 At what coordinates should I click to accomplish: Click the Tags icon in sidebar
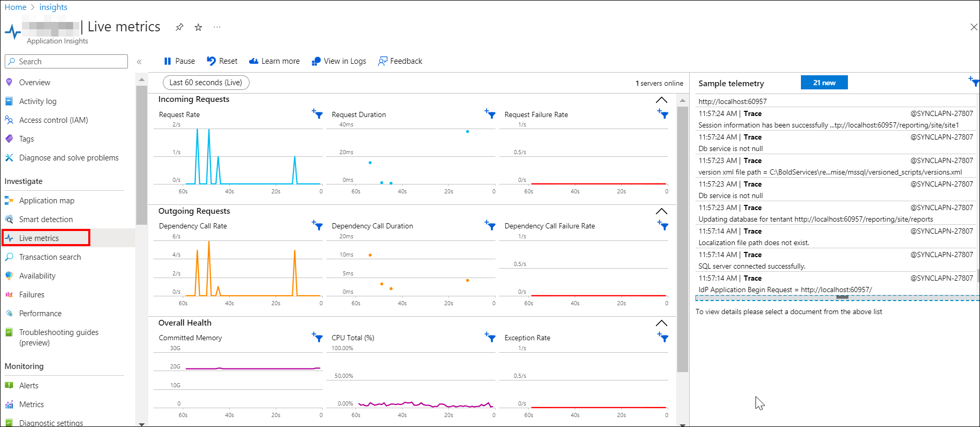click(x=9, y=139)
